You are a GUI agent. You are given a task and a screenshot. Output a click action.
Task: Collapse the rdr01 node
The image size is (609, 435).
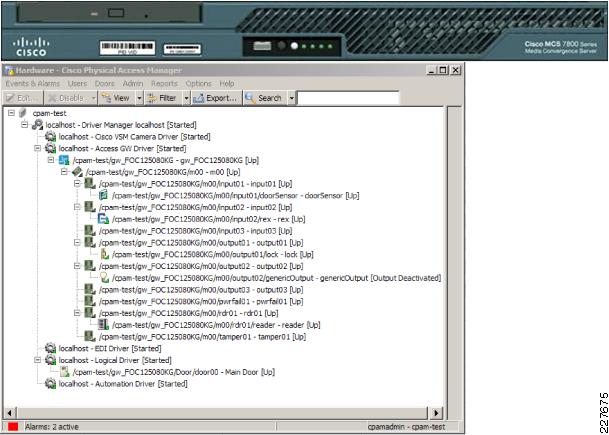coord(78,313)
